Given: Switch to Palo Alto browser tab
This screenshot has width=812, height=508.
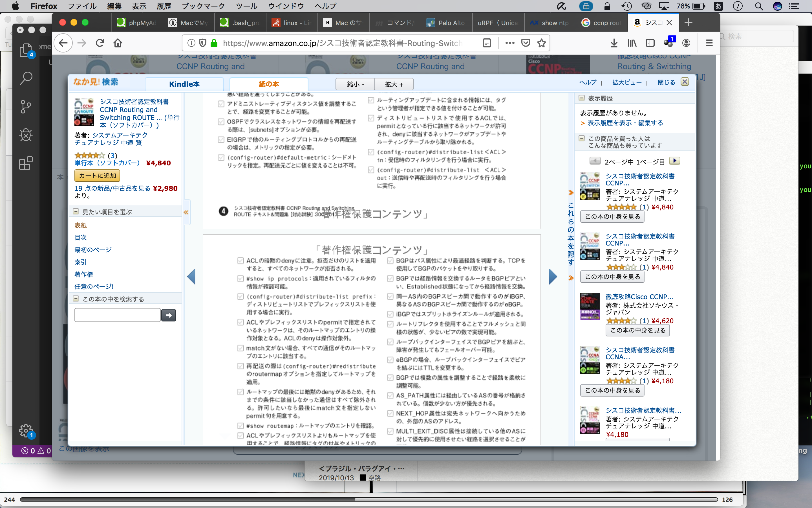Looking at the screenshot, I should (x=446, y=23).
